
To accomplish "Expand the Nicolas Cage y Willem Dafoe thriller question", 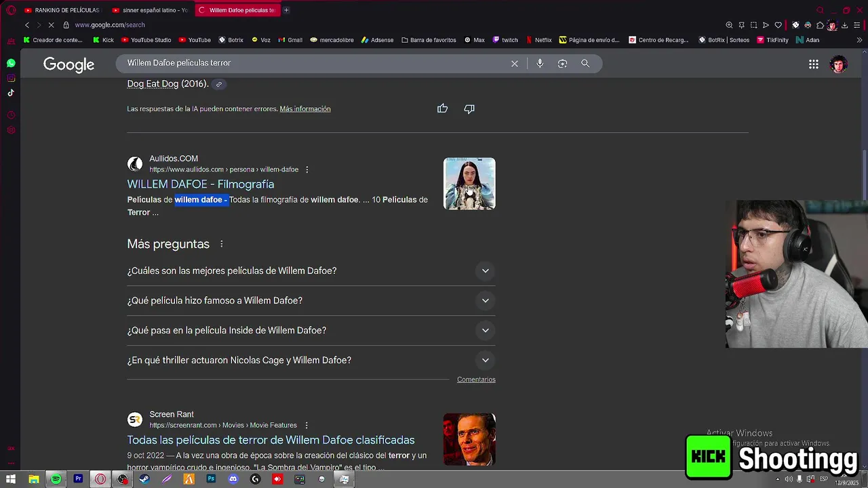I will 311,361.
